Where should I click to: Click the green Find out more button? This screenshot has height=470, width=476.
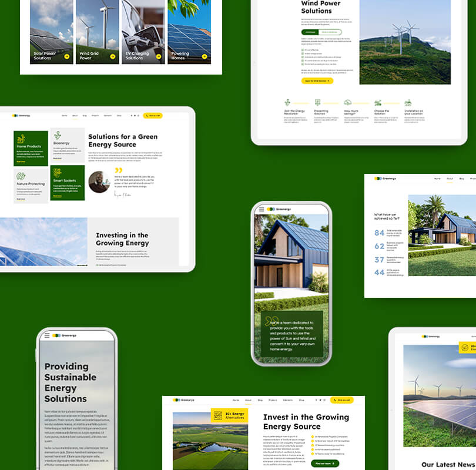tap(325, 464)
